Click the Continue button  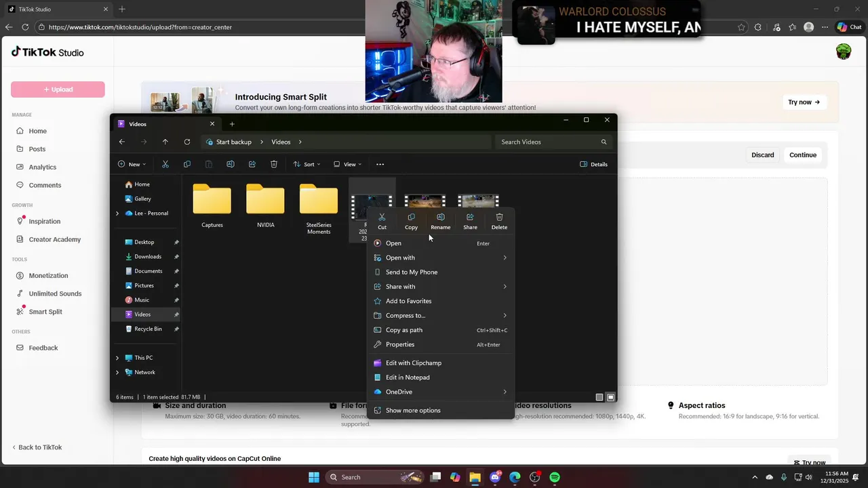coord(803,155)
